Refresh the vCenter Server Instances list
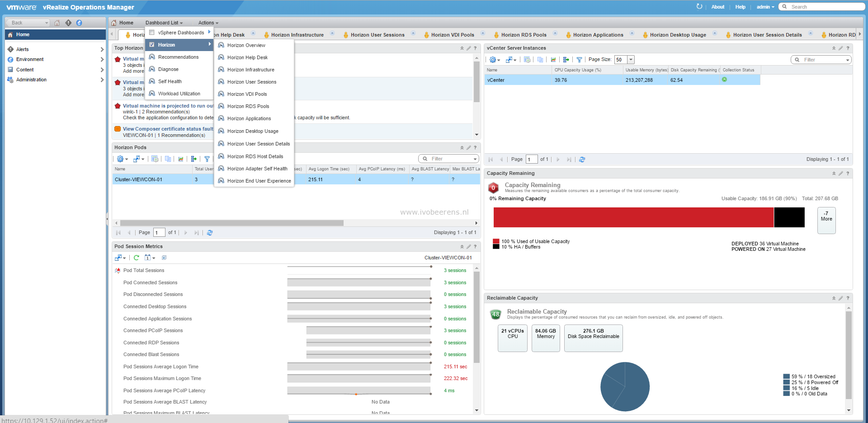868x423 pixels. (582, 160)
